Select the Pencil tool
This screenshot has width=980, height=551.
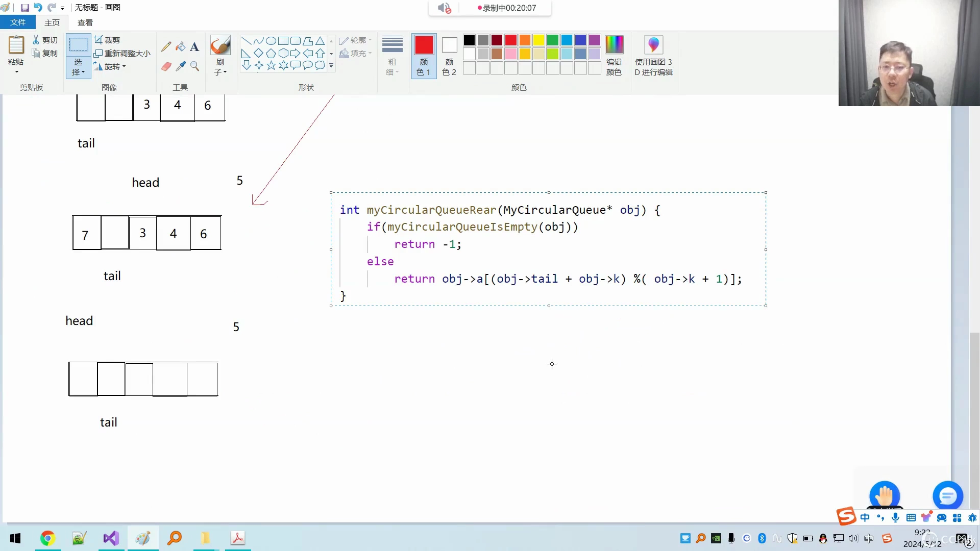[166, 47]
